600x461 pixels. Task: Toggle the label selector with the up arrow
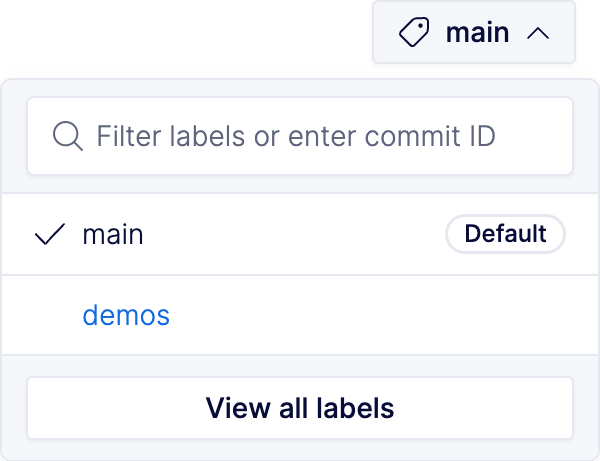538,33
